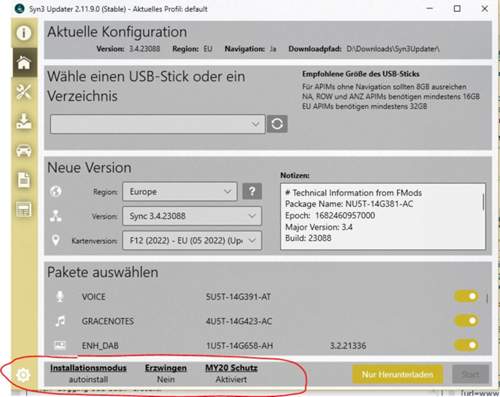Click the Nur Herunterladen button
The height and width of the screenshot is (397, 500).
click(x=398, y=374)
